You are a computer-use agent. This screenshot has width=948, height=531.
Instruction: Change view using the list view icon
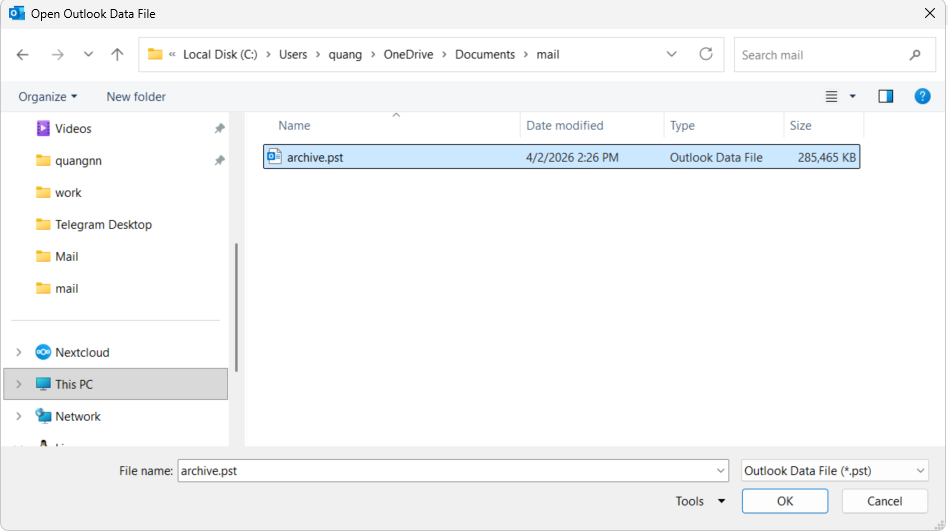831,96
